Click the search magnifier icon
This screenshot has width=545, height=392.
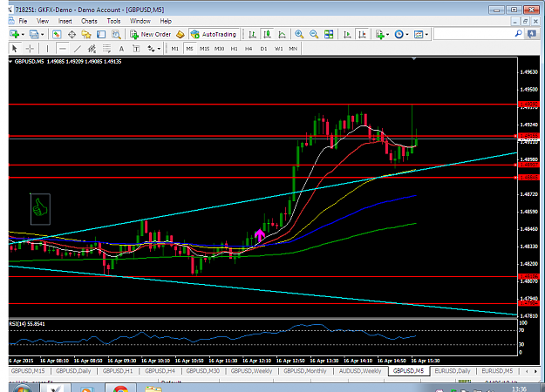pyautogui.click(x=518, y=34)
